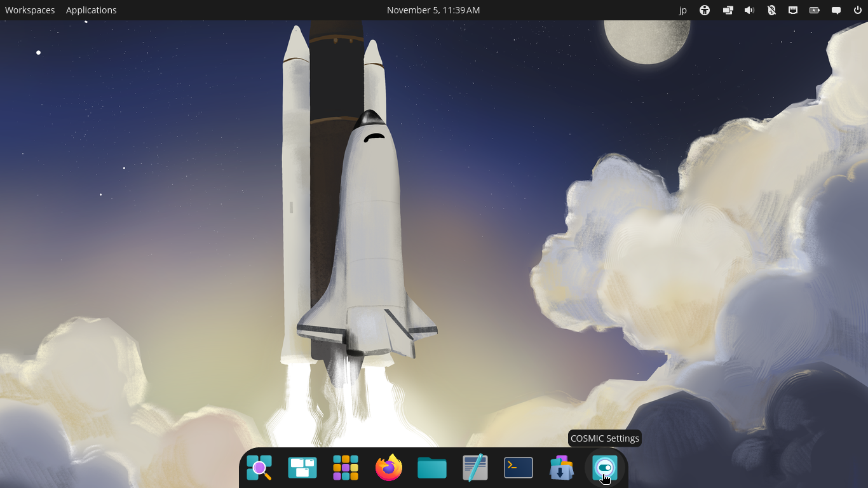
Task: Open the Workspaces overview icon in the dock
Action: click(x=302, y=468)
